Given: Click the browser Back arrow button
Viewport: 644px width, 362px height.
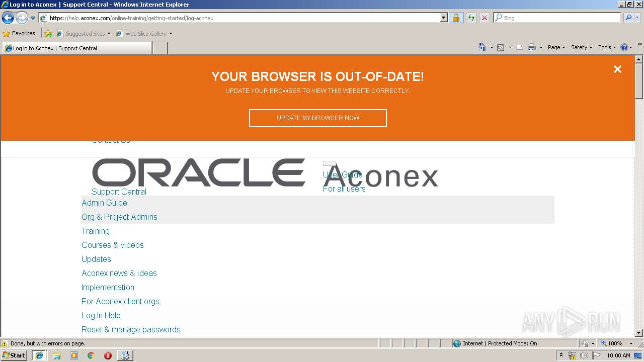Looking at the screenshot, I should (8, 18).
